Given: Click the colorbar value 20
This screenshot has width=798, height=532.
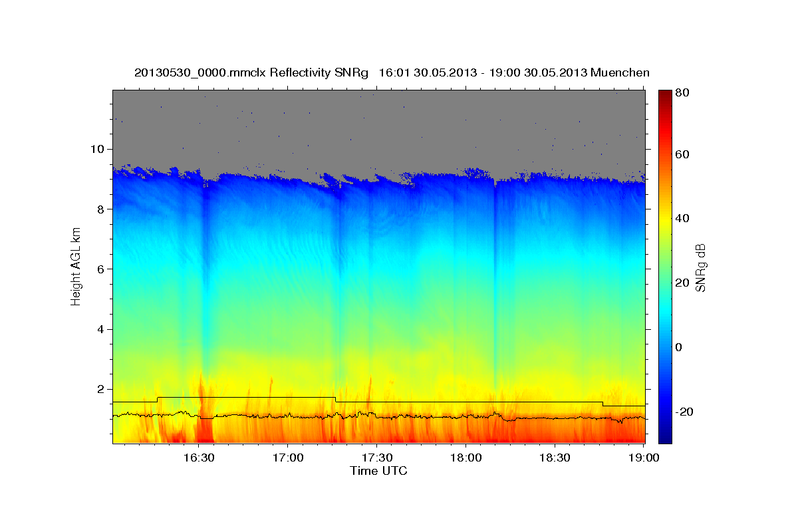Looking at the screenshot, I should 684,283.
